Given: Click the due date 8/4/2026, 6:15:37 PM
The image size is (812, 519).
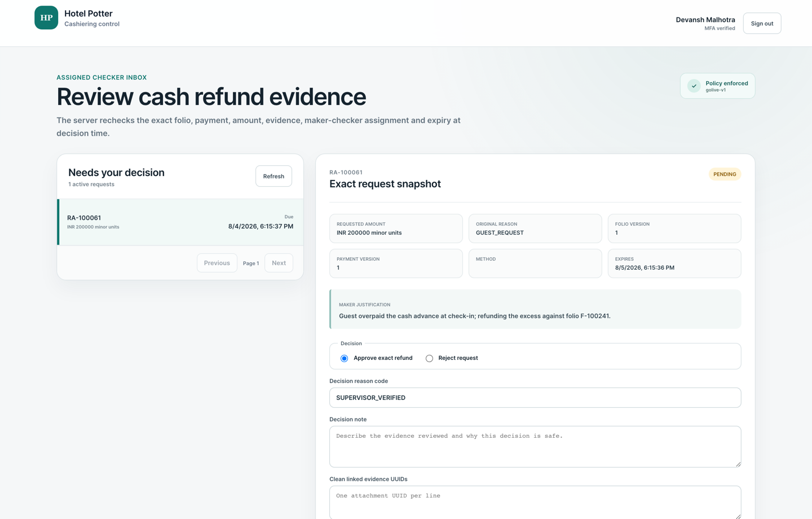Looking at the screenshot, I should (261, 226).
